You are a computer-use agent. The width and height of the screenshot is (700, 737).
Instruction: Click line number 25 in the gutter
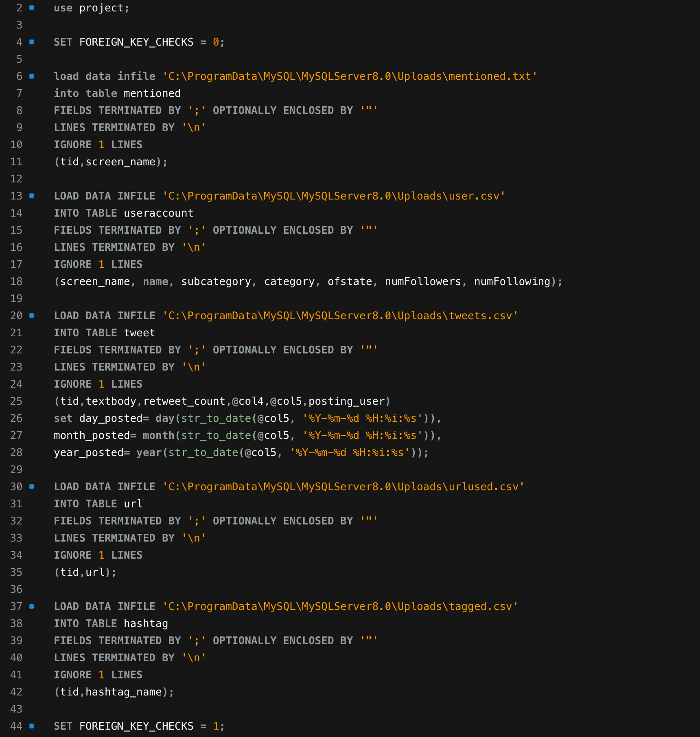pyautogui.click(x=16, y=401)
